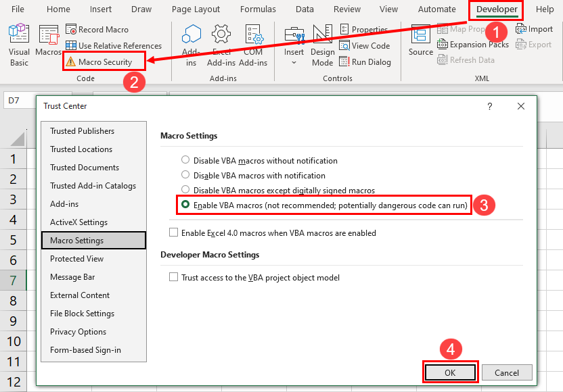Select Disable VBA macros with notification

coord(185,174)
